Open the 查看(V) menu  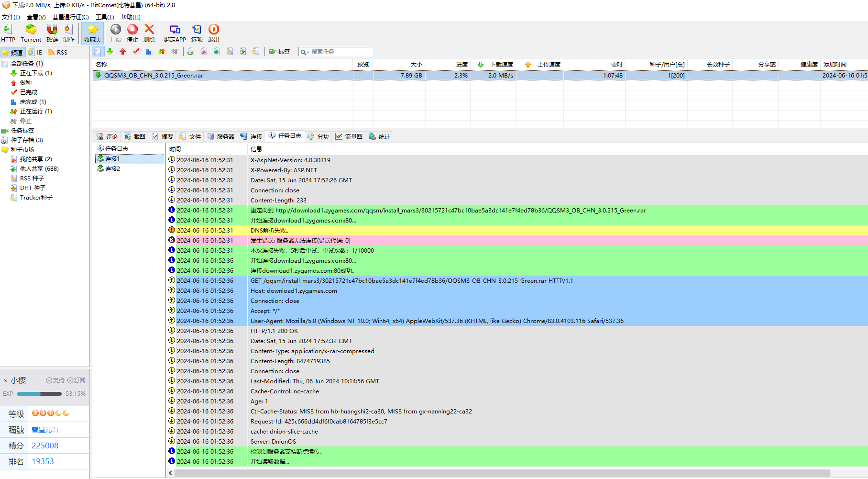36,17
